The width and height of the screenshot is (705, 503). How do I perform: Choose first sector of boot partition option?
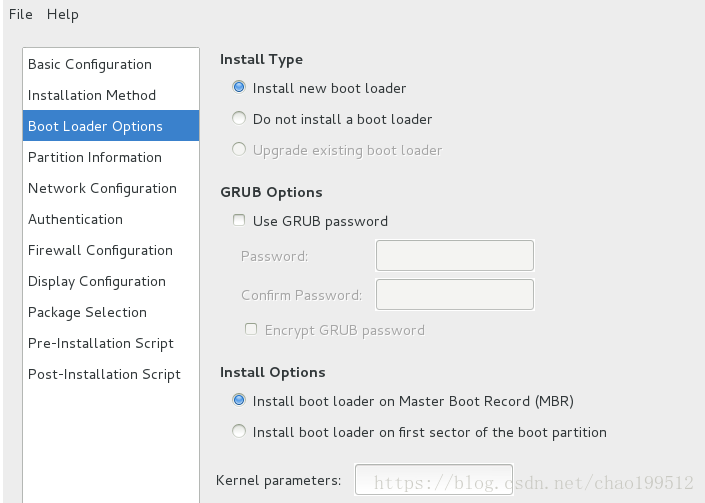point(239,431)
